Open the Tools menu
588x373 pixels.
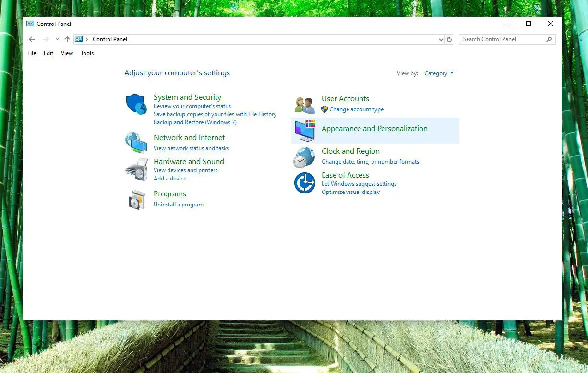87,53
